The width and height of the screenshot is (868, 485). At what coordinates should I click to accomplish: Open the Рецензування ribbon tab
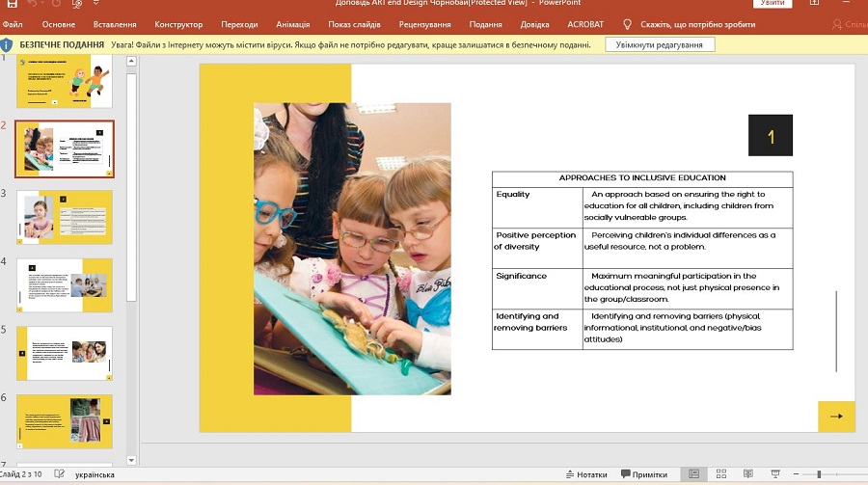pos(424,24)
